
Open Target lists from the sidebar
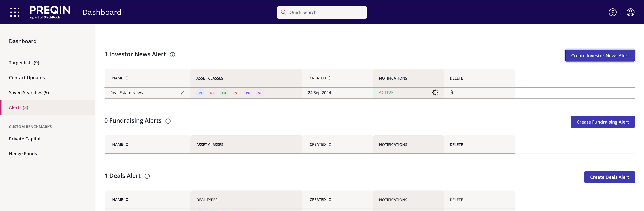click(x=24, y=63)
